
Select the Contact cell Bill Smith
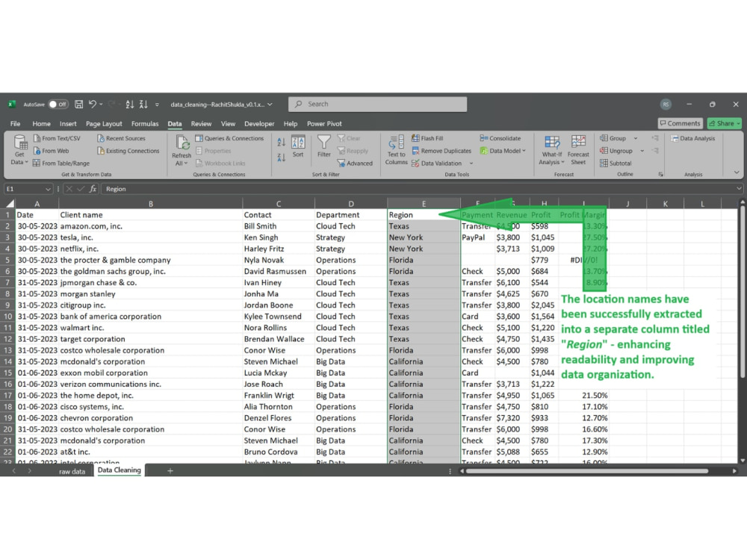[x=279, y=226]
